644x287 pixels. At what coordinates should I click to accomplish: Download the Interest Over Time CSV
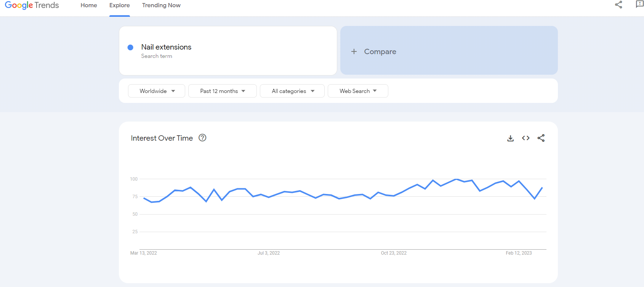(x=511, y=138)
